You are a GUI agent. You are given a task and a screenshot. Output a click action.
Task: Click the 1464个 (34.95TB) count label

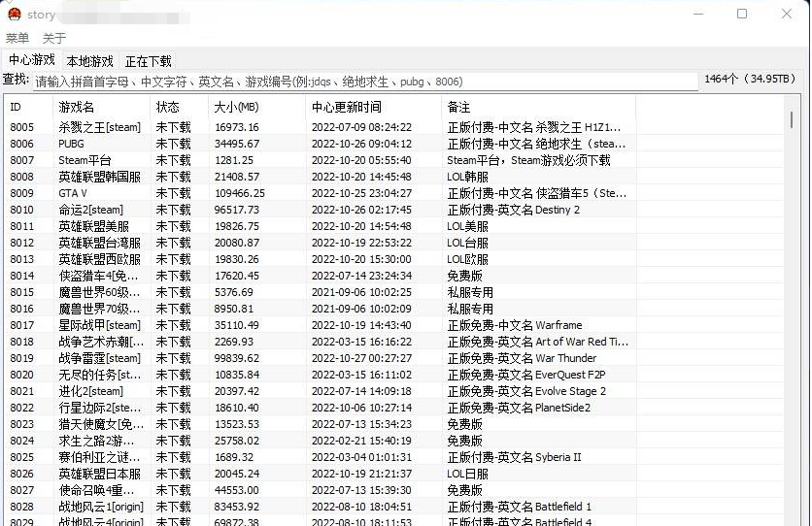[750, 79]
